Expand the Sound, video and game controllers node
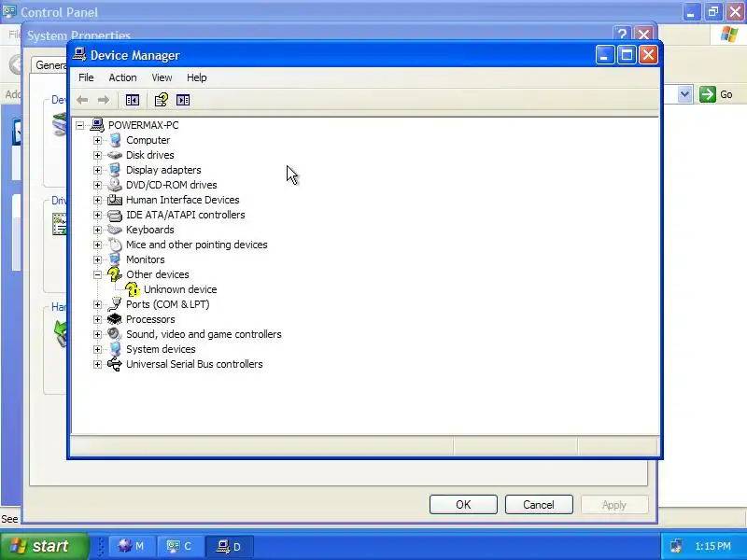747x560 pixels. [98, 334]
